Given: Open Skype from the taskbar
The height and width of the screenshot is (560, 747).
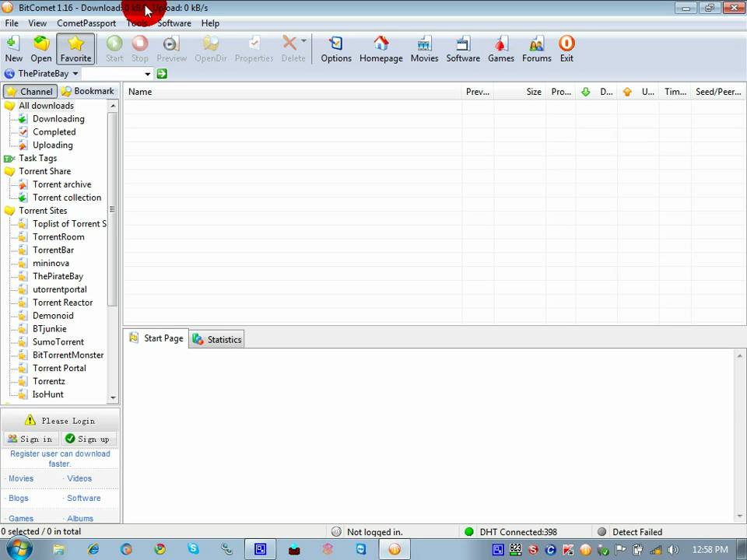Looking at the screenshot, I should coord(193,548).
